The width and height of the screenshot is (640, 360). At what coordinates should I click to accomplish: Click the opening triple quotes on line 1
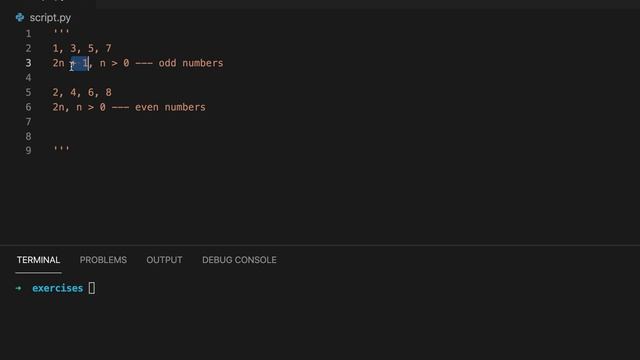pyautogui.click(x=61, y=32)
